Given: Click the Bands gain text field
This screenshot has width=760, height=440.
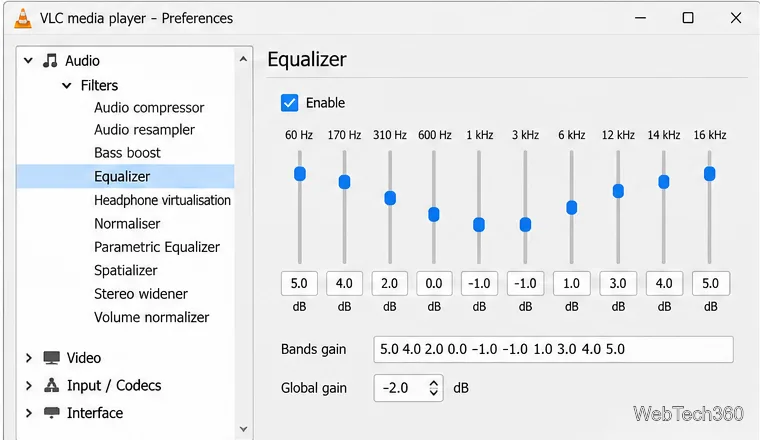Looking at the screenshot, I should click(553, 349).
